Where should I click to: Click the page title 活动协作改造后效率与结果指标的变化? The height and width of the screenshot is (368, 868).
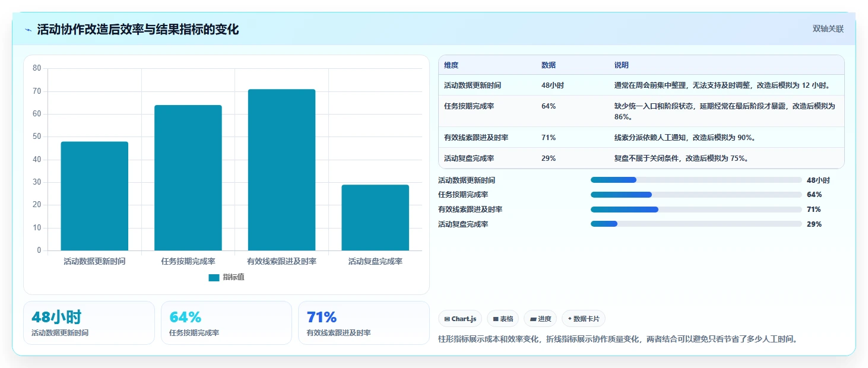tap(138, 30)
